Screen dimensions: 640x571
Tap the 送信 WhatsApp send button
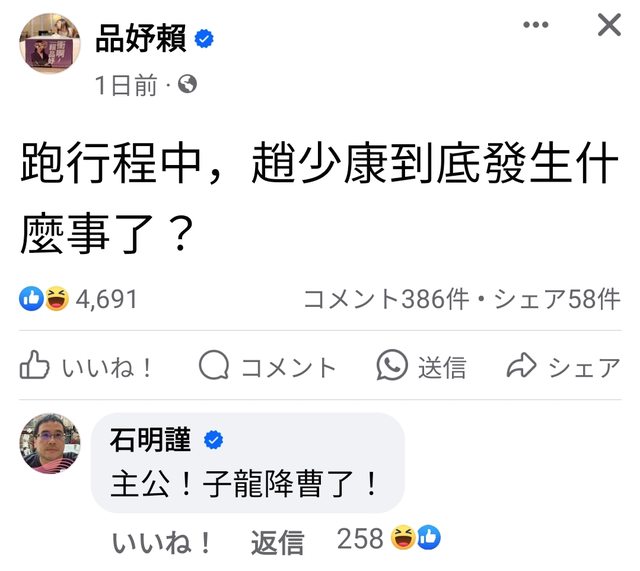point(421,367)
